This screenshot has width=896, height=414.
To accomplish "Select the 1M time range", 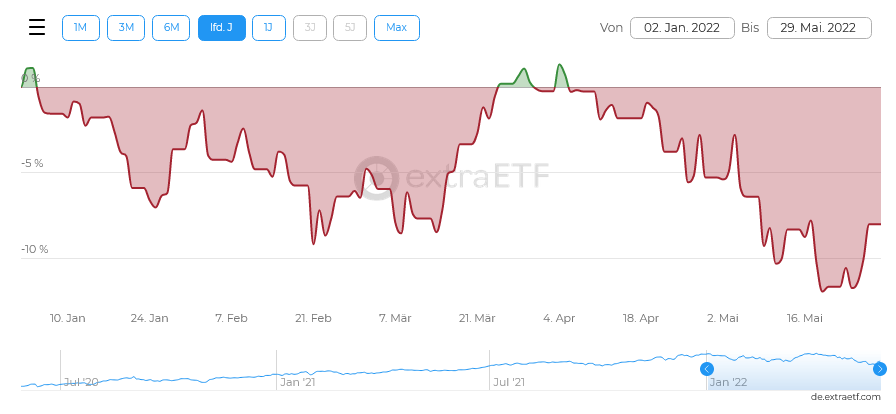I will pos(81,28).
